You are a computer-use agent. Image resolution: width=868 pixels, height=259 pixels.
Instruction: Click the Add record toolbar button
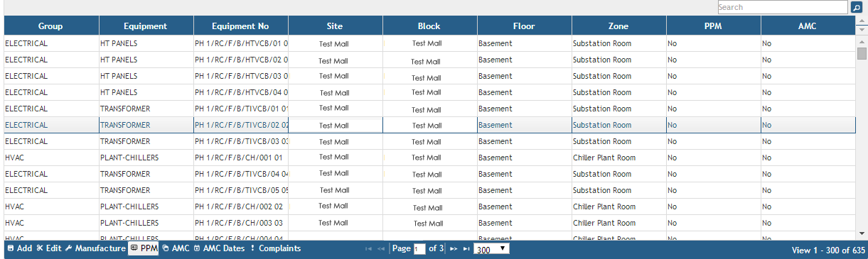[x=19, y=249]
